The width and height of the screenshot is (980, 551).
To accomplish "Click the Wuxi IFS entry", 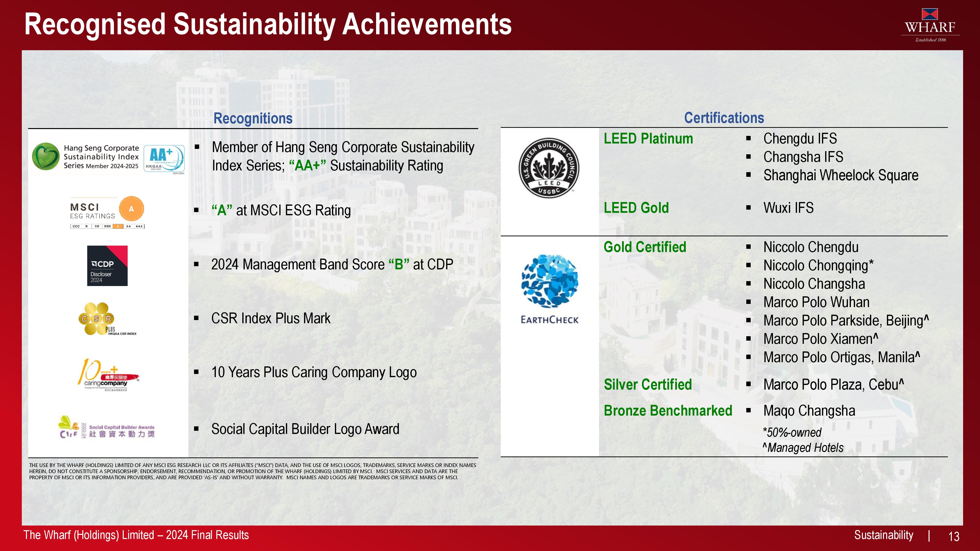I will [x=788, y=208].
